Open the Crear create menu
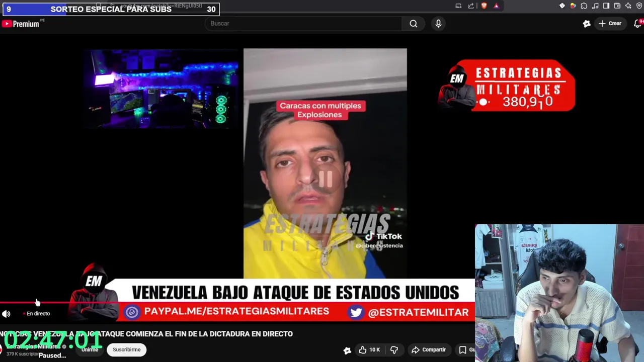644x362 pixels. tap(610, 24)
